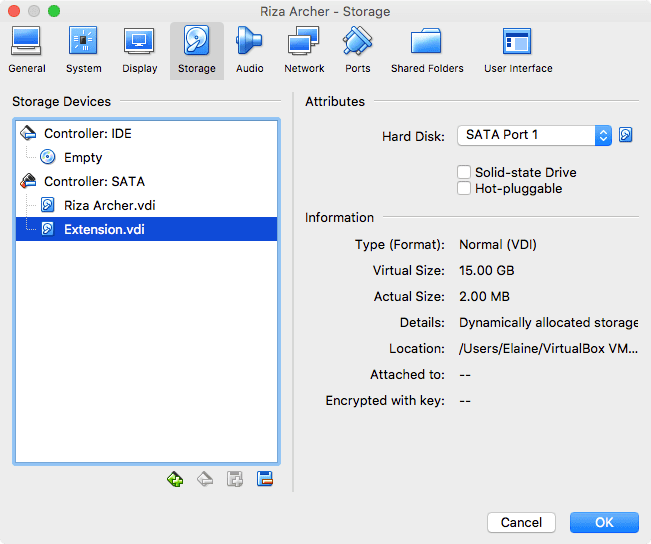The height and width of the screenshot is (544, 651).
Task: Click the choose virtual hard disk icon
Action: click(x=625, y=135)
